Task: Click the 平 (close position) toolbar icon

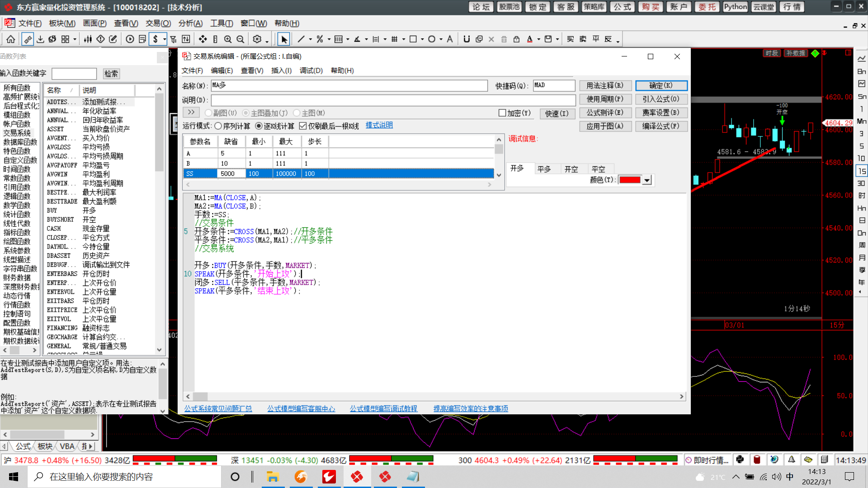Action: pyautogui.click(x=596, y=39)
